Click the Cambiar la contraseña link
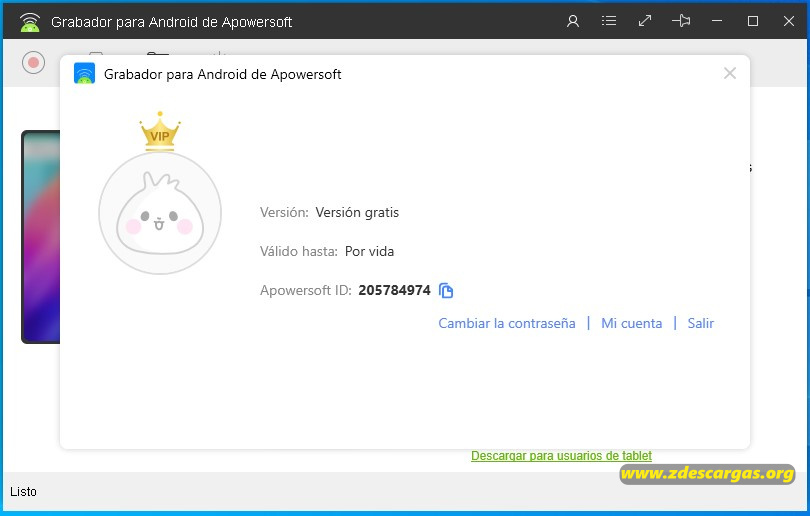This screenshot has width=810, height=516. coord(507,323)
